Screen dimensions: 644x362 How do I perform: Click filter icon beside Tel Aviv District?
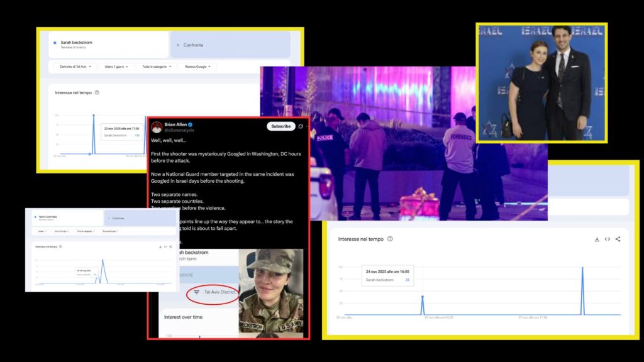(196, 292)
